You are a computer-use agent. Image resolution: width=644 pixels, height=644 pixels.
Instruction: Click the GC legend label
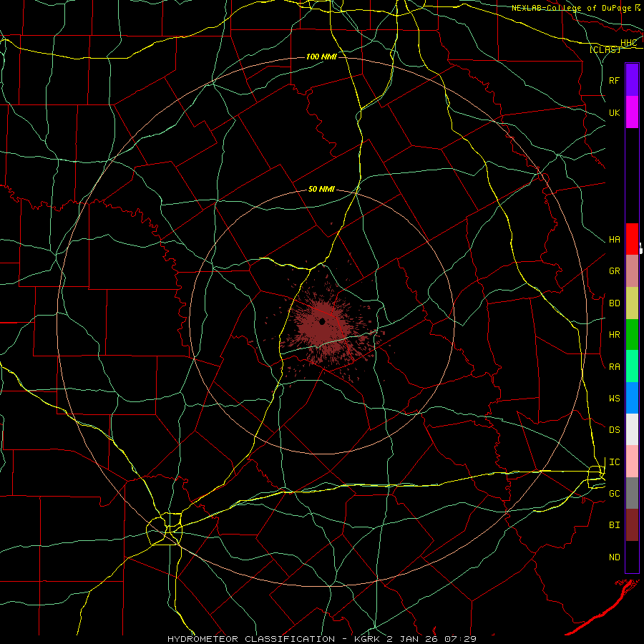tap(615, 493)
